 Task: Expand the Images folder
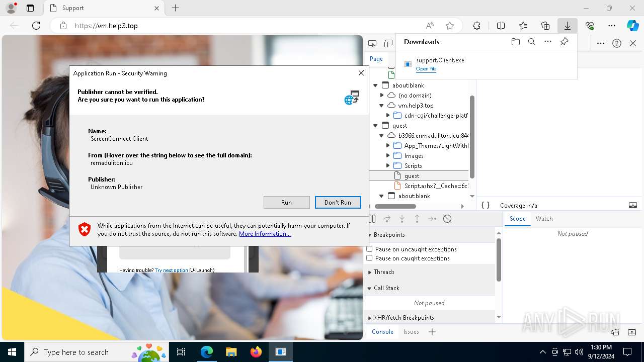[x=388, y=156]
